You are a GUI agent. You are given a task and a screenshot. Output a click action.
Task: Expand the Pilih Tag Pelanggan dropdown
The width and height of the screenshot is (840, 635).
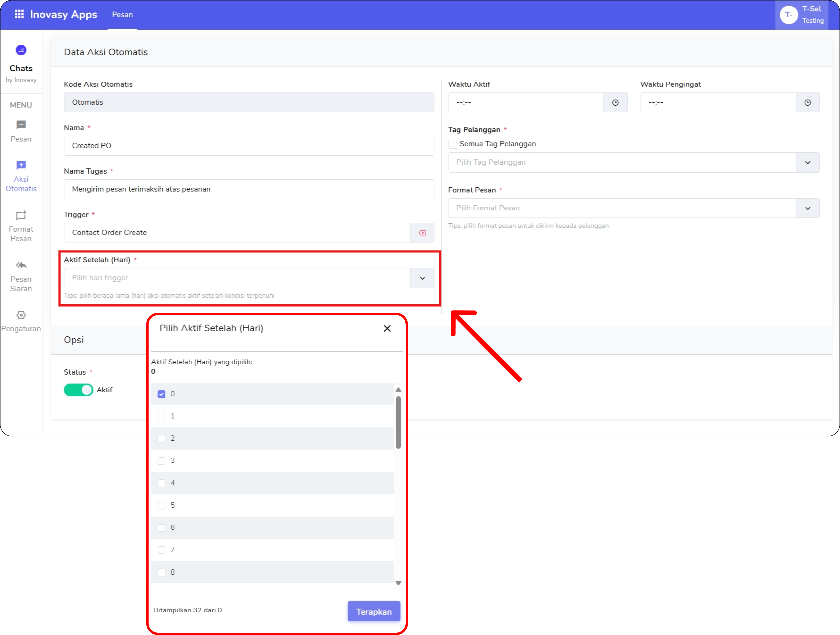coord(807,163)
